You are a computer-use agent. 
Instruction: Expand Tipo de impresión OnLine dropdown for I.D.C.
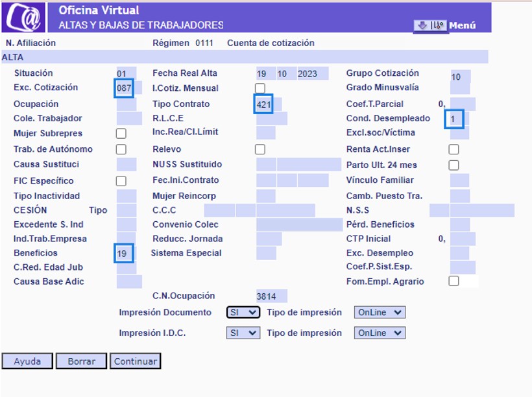[380, 333]
